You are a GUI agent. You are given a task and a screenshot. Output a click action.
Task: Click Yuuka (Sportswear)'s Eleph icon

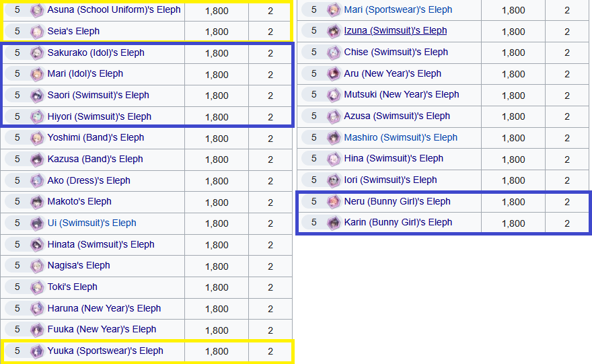37,351
